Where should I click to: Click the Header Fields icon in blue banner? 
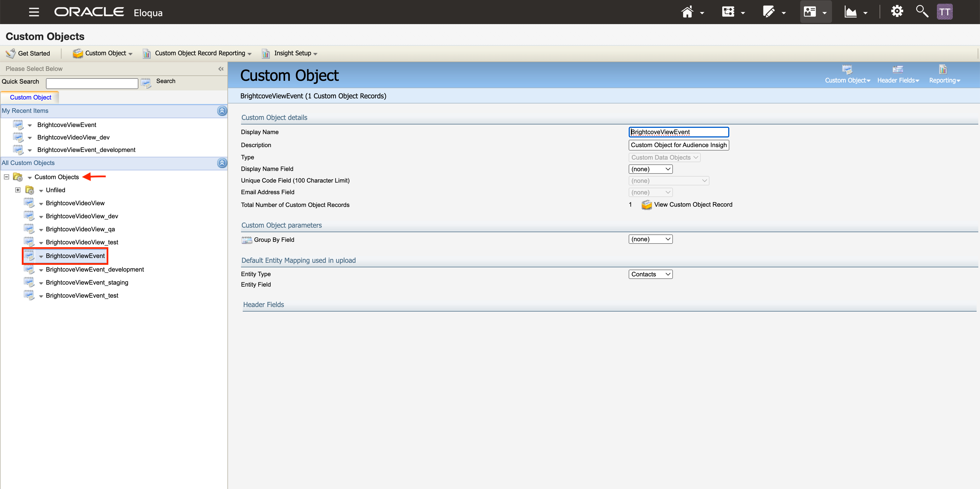point(897,69)
